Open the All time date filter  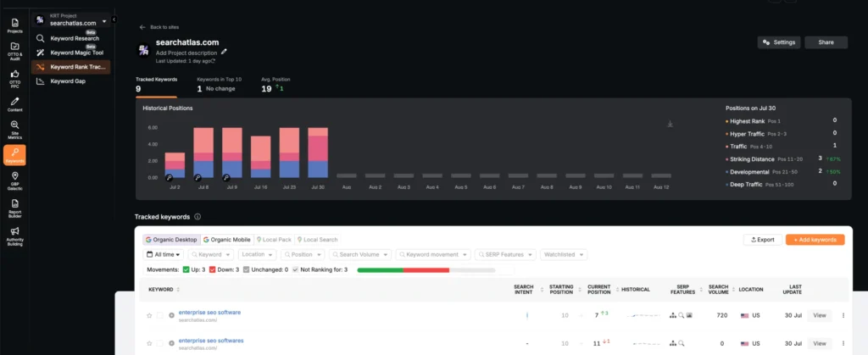tap(164, 254)
